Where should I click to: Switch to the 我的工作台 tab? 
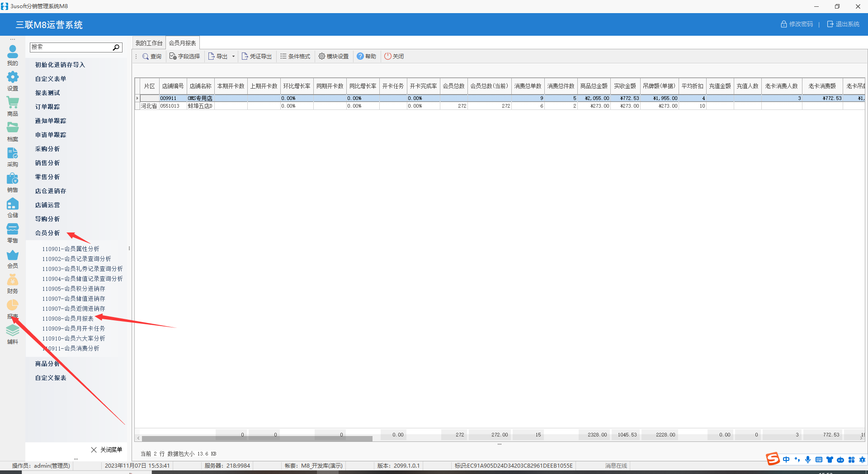(149, 43)
